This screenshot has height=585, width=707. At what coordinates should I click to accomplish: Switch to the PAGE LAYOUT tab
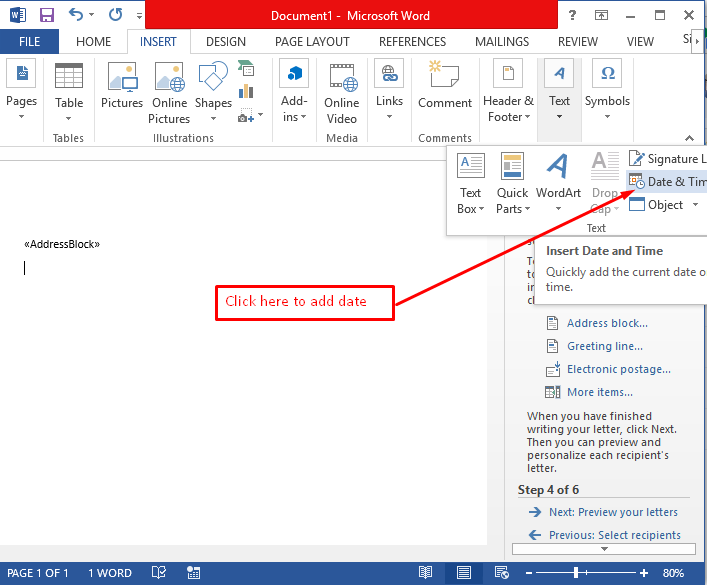pyautogui.click(x=312, y=41)
